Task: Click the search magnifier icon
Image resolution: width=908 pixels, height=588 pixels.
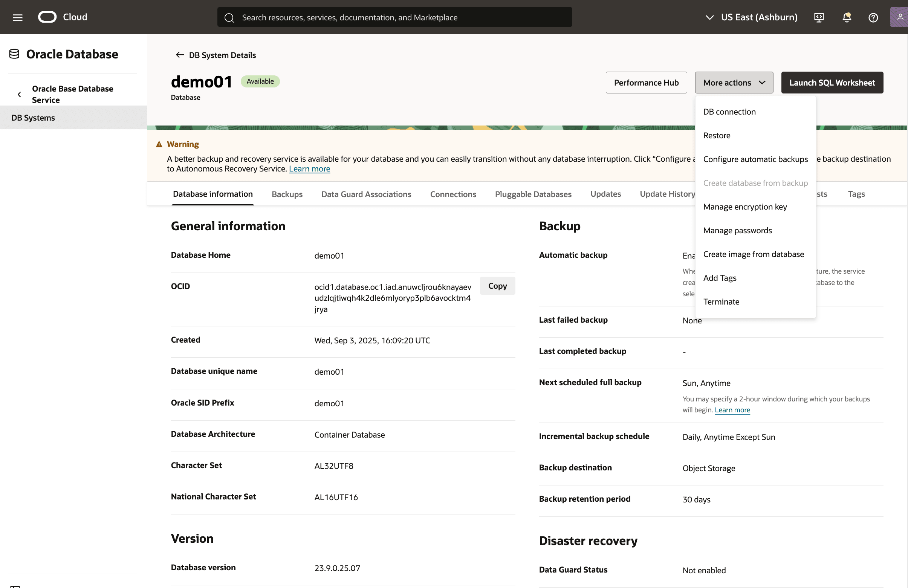Action: (x=229, y=18)
